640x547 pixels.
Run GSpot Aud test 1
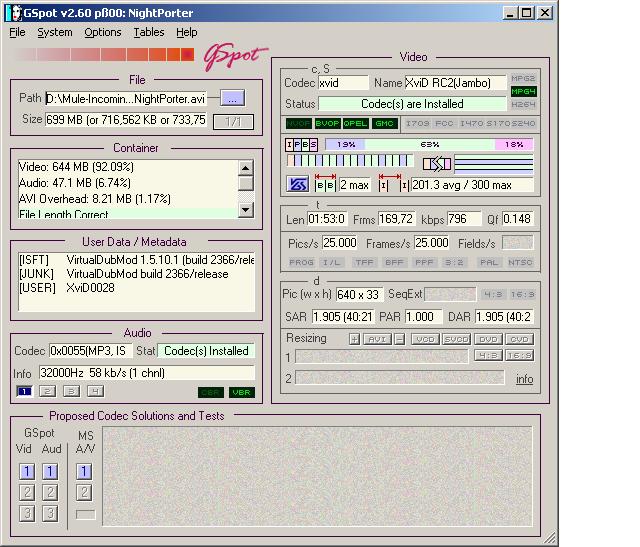click(x=50, y=471)
